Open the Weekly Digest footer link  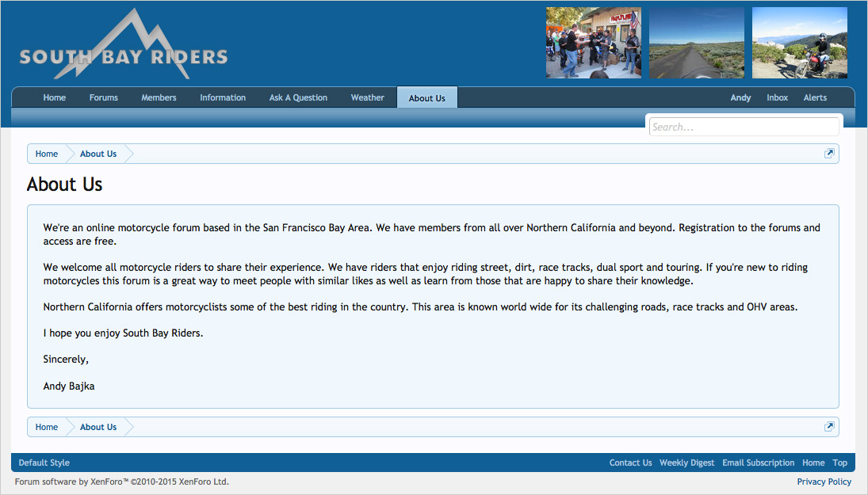[687, 463]
